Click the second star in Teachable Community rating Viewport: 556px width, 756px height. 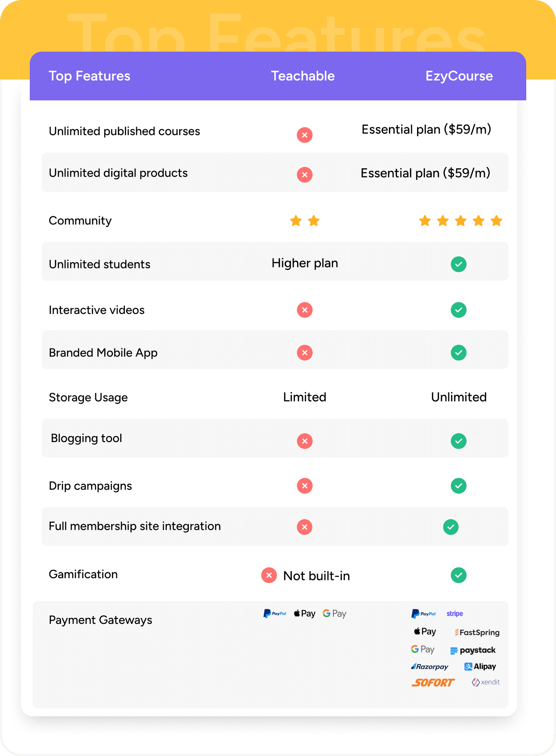click(313, 221)
